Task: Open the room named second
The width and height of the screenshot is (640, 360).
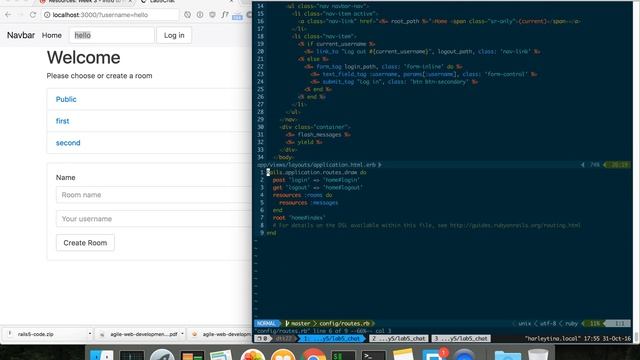Action: pos(68,143)
